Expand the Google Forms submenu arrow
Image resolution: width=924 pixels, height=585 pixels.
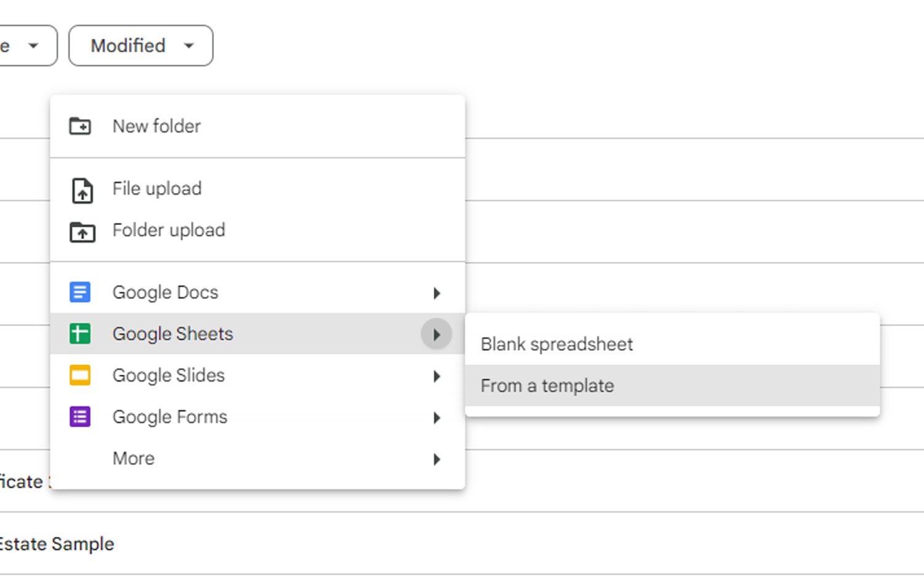437,418
